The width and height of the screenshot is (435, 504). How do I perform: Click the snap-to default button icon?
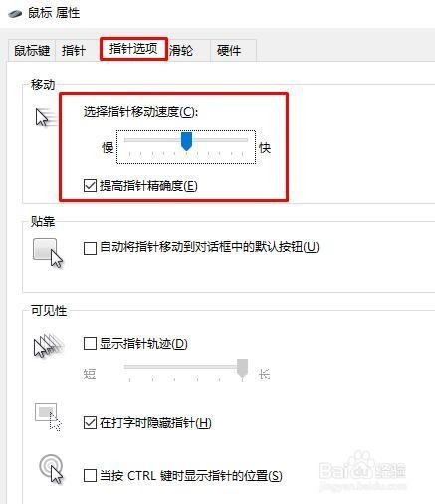tap(48, 253)
